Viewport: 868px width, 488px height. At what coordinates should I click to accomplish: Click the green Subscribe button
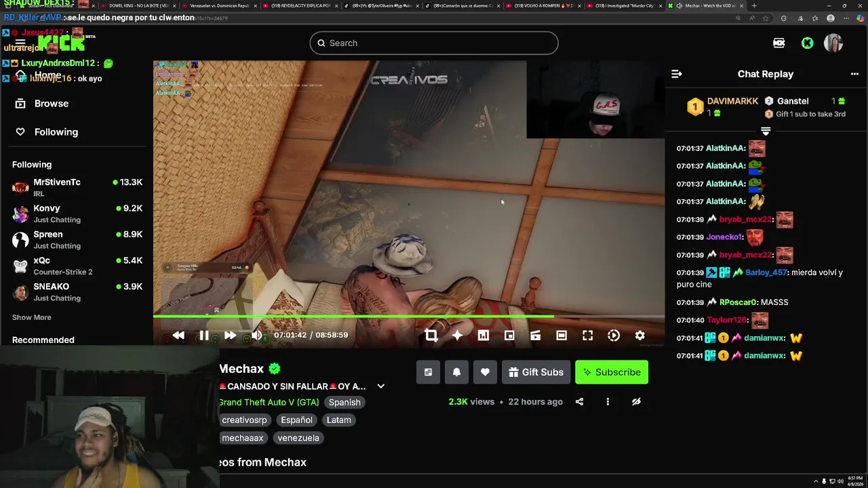pos(612,372)
